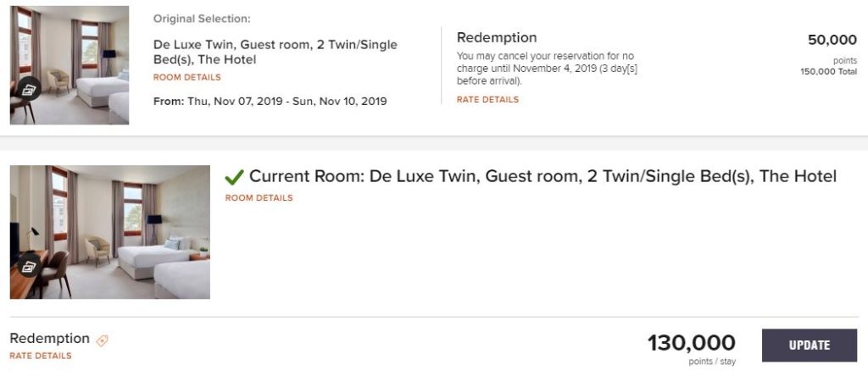Click the Original Selection room thumbnail
This screenshot has width=868, height=376.
tap(70, 65)
